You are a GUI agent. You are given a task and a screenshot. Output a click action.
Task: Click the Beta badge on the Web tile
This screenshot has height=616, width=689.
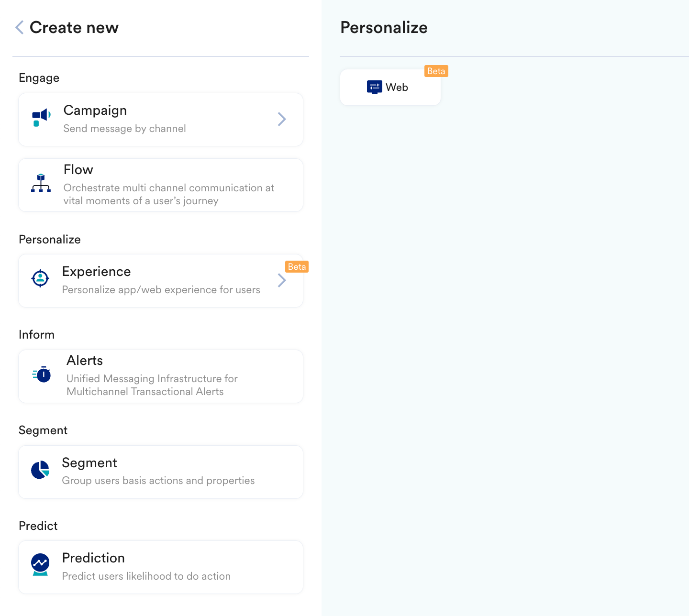(436, 71)
